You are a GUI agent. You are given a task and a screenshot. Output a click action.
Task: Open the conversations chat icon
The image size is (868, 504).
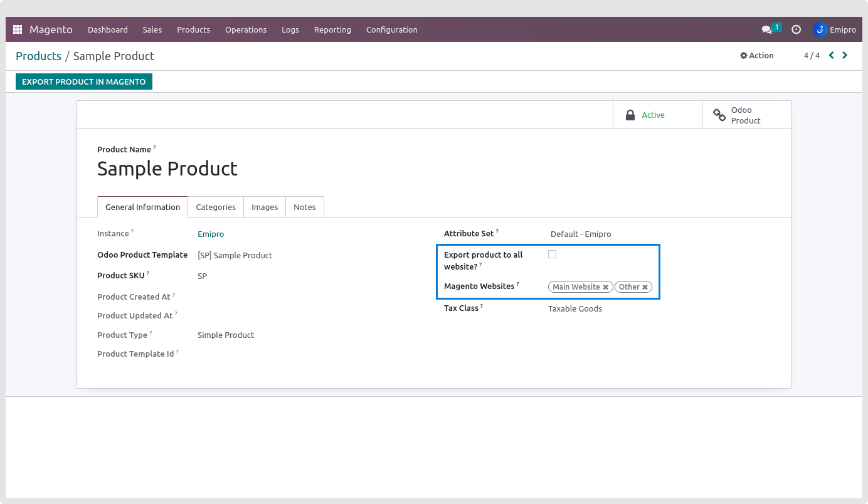(766, 29)
